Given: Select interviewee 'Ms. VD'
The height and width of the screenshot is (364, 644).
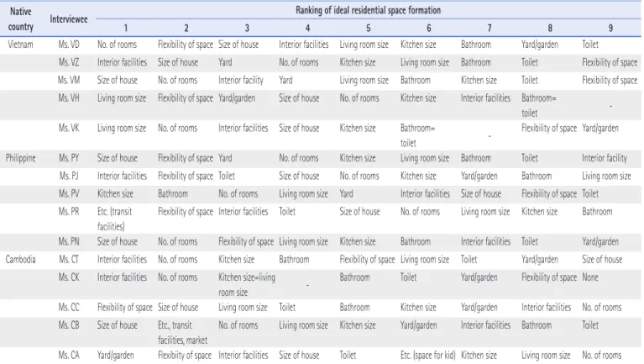Looking at the screenshot, I should [x=69, y=45].
